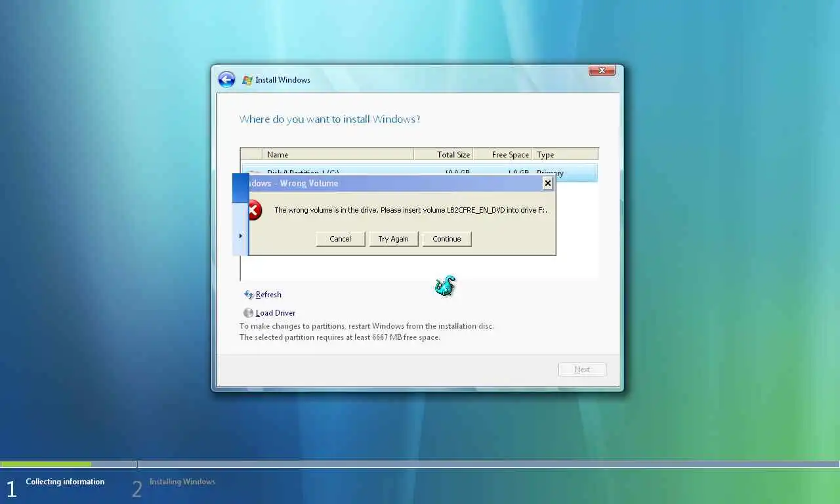Viewport: 840px width, 504px height.
Task: Open the Load Driver link
Action: click(276, 313)
